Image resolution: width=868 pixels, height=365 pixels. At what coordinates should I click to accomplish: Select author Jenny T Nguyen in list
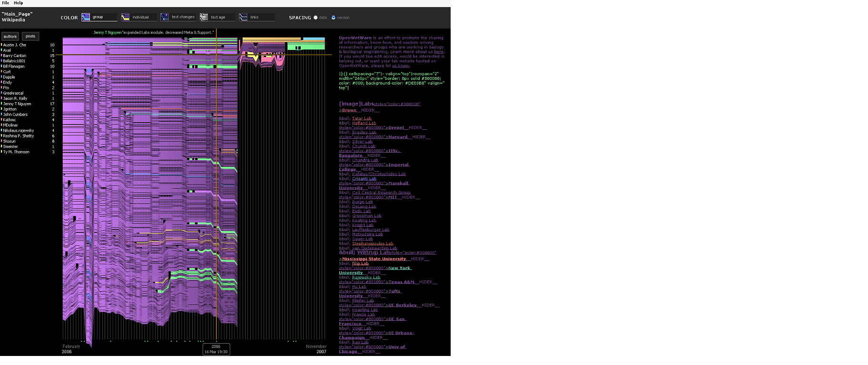(17, 104)
